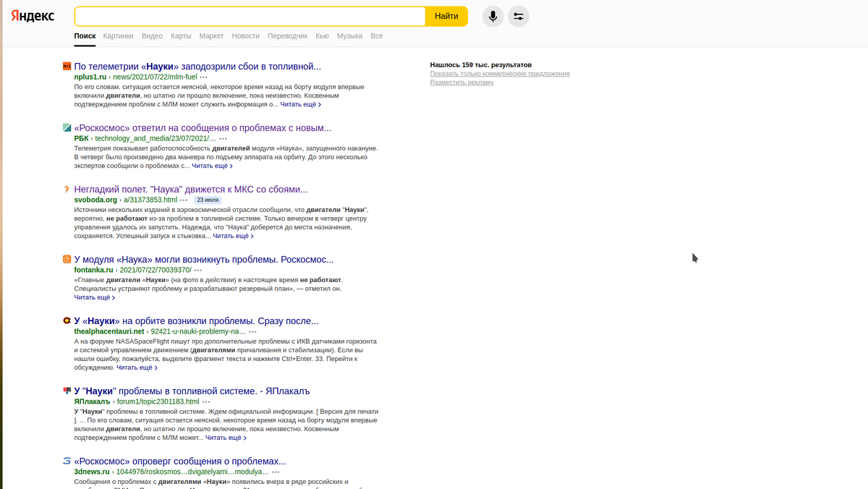Open search settings sliders icon

click(519, 16)
